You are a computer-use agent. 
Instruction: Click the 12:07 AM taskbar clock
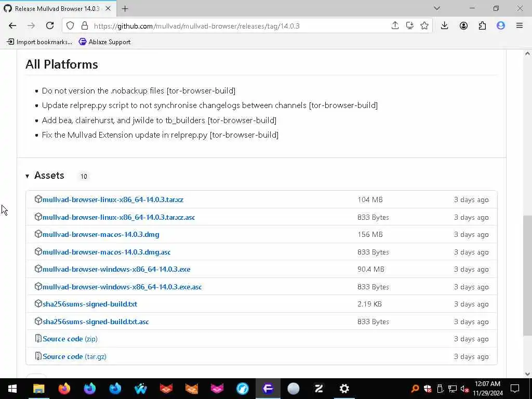[x=487, y=384]
